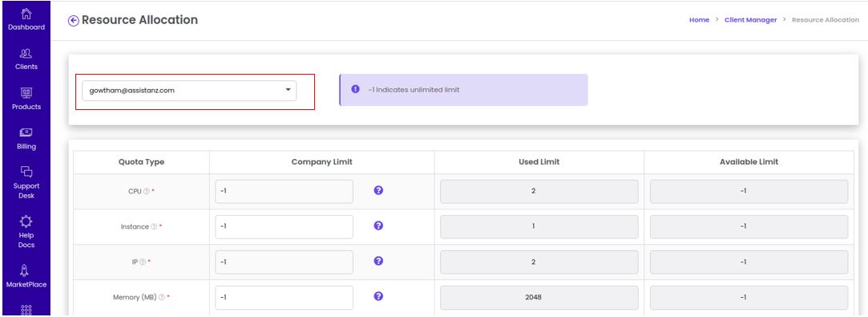Go to Billing sidebar icon
Image resolution: width=868 pixels, height=317 pixels.
tap(26, 132)
